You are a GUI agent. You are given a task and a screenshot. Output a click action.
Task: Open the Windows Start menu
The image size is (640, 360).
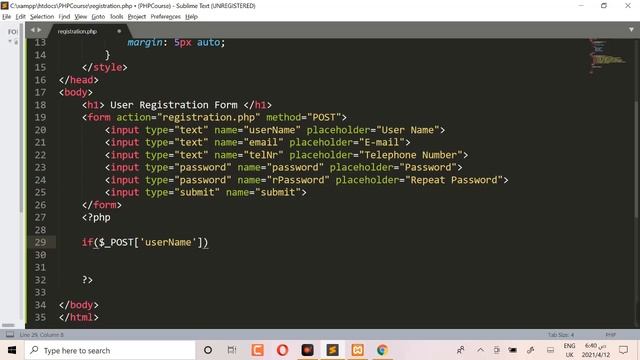coord(12,350)
